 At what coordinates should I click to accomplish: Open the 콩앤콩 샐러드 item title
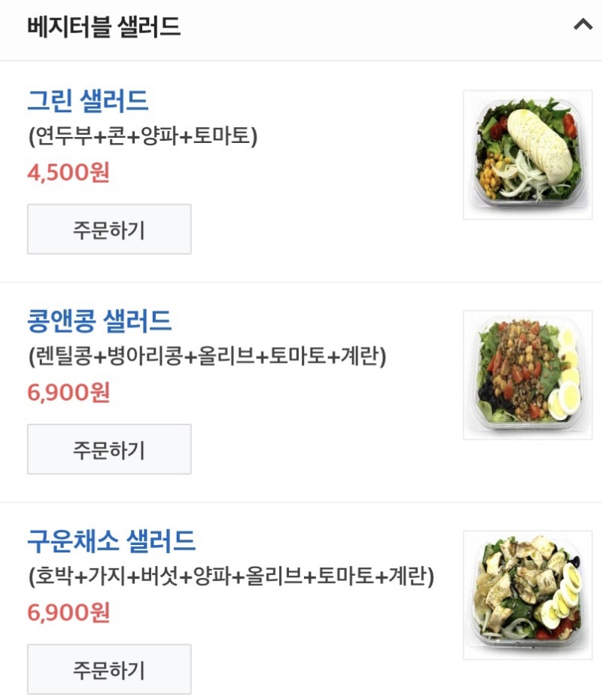pos(99,321)
